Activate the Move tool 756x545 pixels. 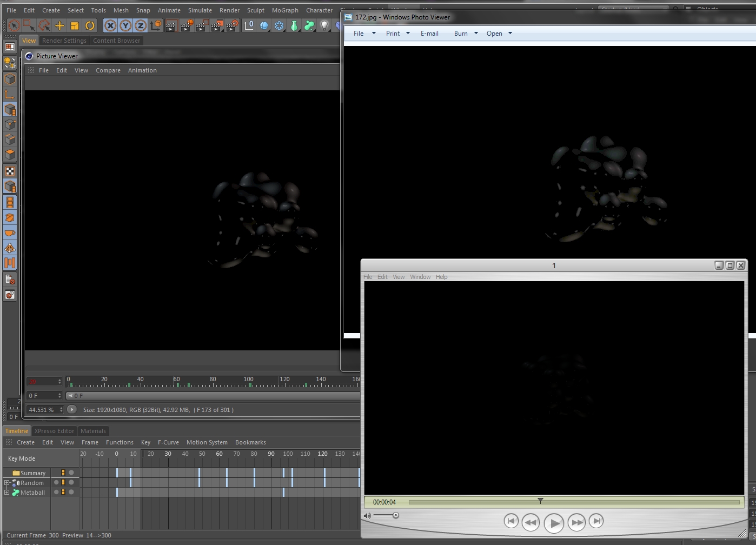(x=59, y=25)
